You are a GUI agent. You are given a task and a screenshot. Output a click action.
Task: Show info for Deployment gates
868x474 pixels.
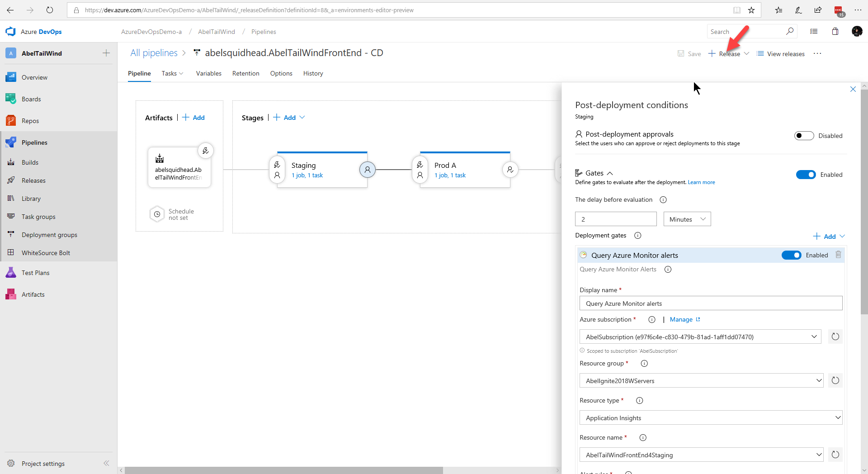tap(638, 236)
